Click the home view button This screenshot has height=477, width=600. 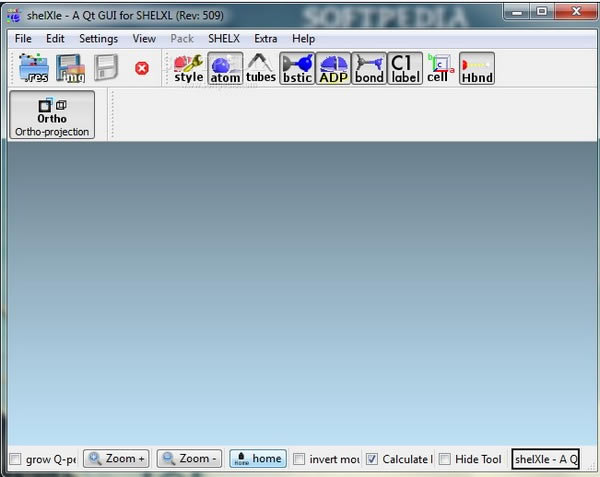tap(257, 459)
